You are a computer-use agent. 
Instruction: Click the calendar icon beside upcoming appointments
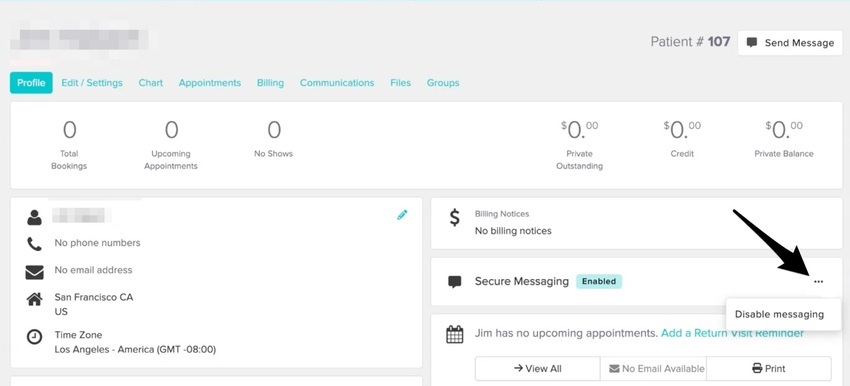455,334
